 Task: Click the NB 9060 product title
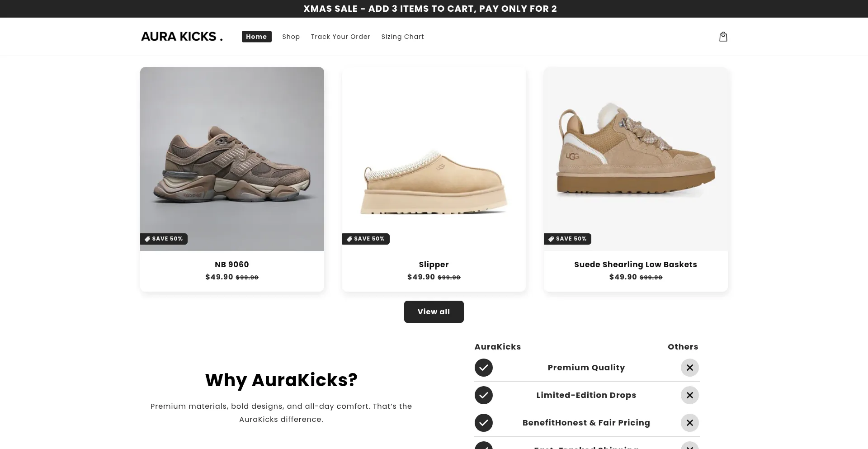pyautogui.click(x=231, y=265)
